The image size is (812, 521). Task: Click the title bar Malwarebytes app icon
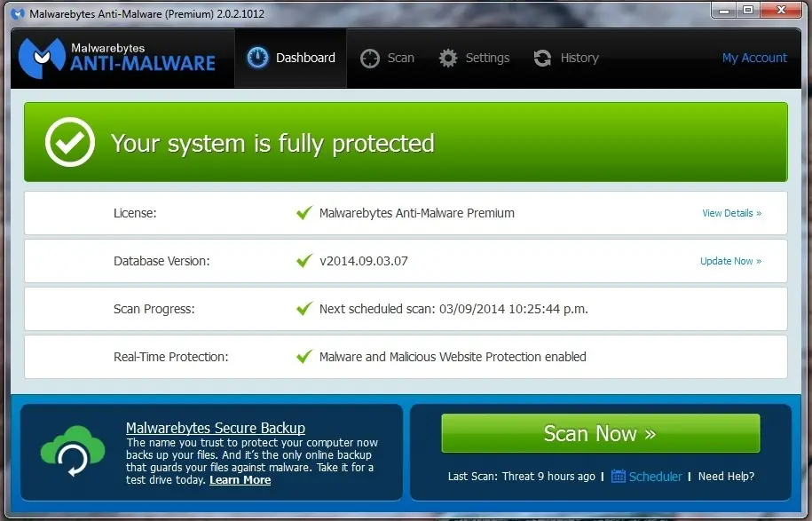[18, 13]
